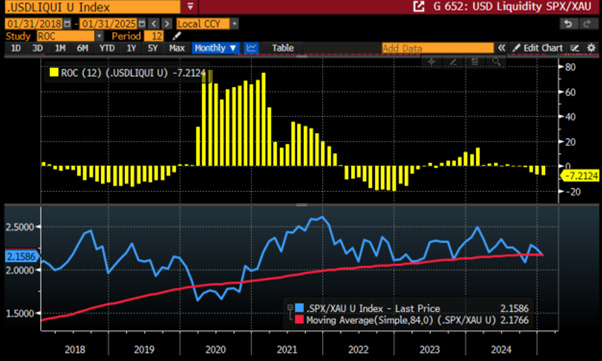The height and width of the screenshot is (361, 602).
Task: Click the 2.1766 moving average value
Action: (x=514, y=320)
